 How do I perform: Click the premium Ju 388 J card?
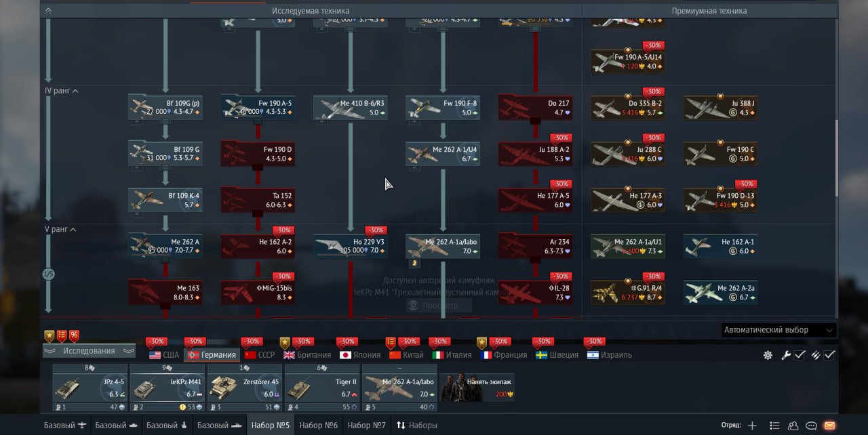(720, 107)
